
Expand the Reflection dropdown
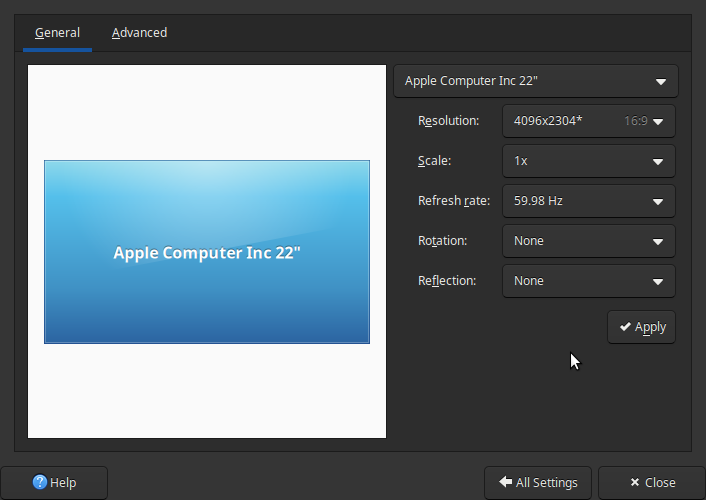click(588, 281)
